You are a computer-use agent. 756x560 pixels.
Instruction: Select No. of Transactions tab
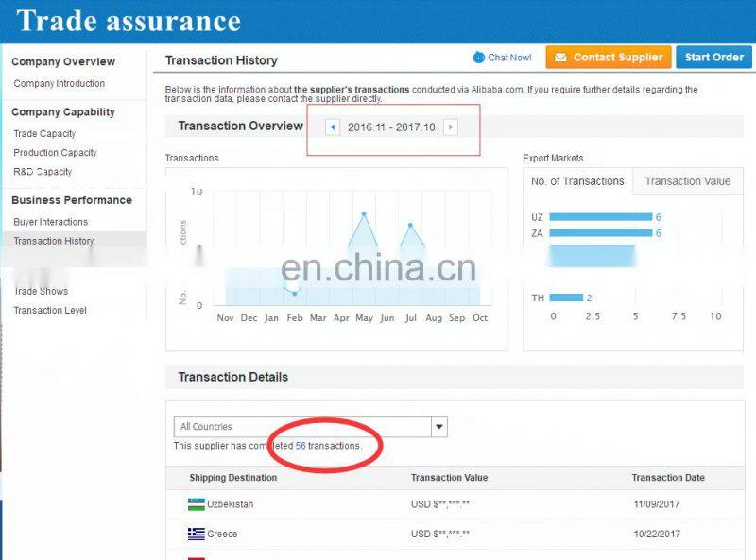coord(577,181)
